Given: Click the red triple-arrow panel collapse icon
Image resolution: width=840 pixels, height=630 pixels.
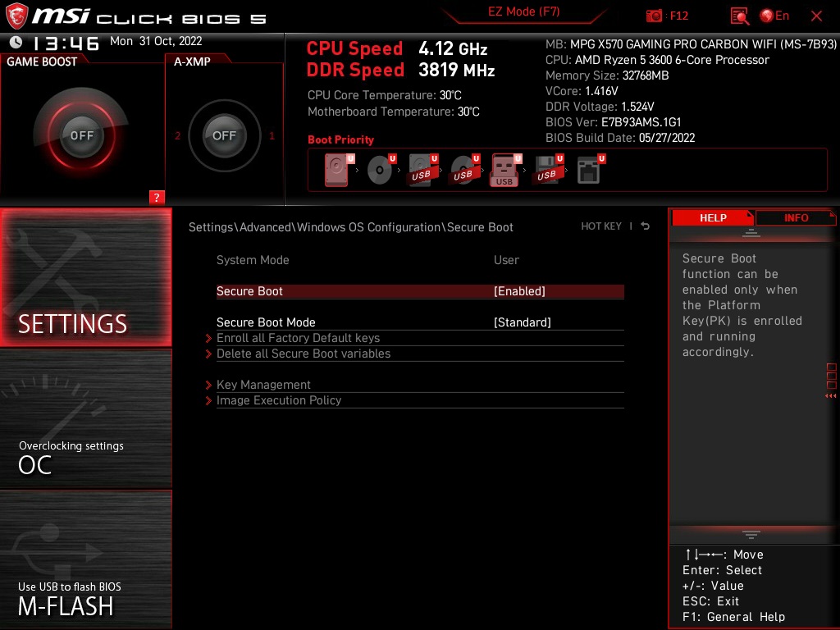Looking at the screenshot, I should 830,396.
